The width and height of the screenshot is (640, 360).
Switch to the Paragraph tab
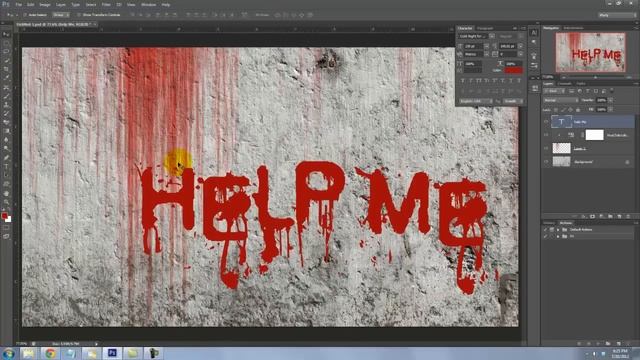point(485,28)
